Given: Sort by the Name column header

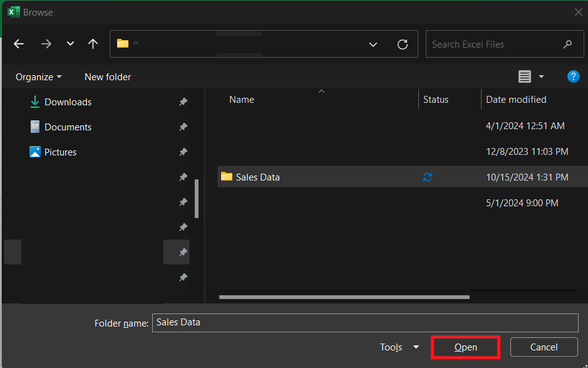Looking at the screenshot, I should tap(242, 100).
